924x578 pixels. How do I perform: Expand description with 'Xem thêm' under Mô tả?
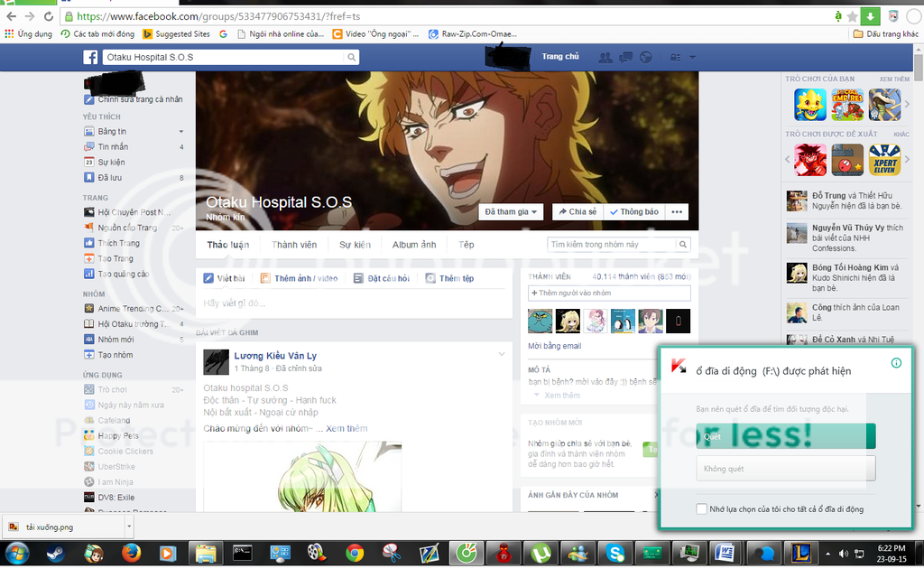coord(562,396)
